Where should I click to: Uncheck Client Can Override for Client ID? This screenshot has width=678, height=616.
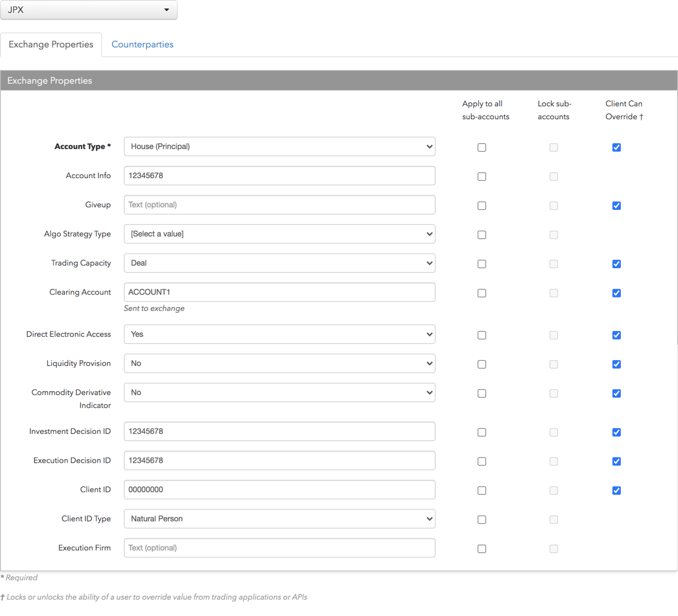tap(616, 490)
